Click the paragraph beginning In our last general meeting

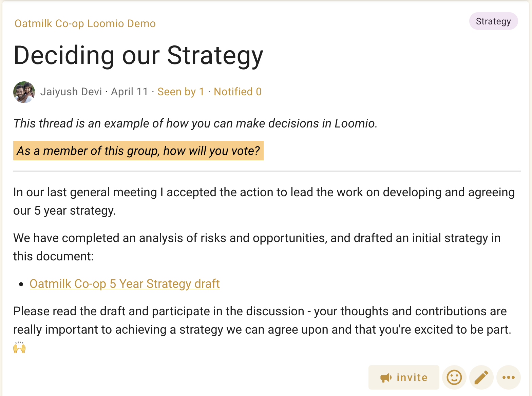click(x=263, y=201)
